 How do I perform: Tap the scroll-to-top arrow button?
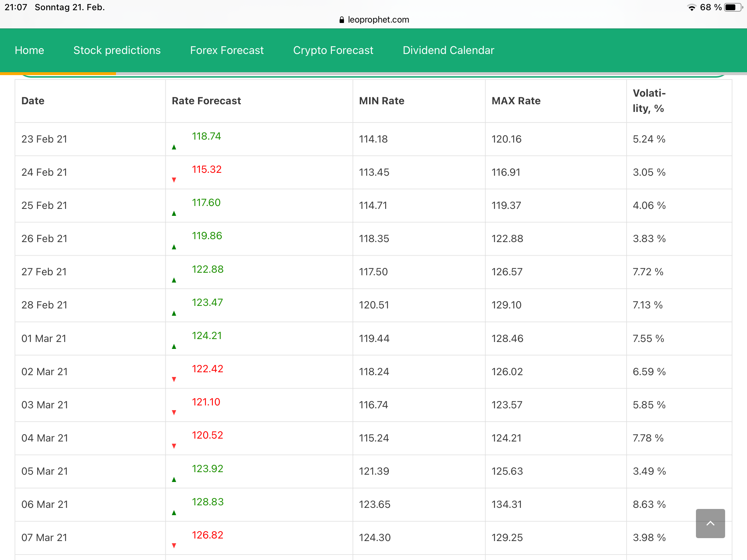coord(710,523)
